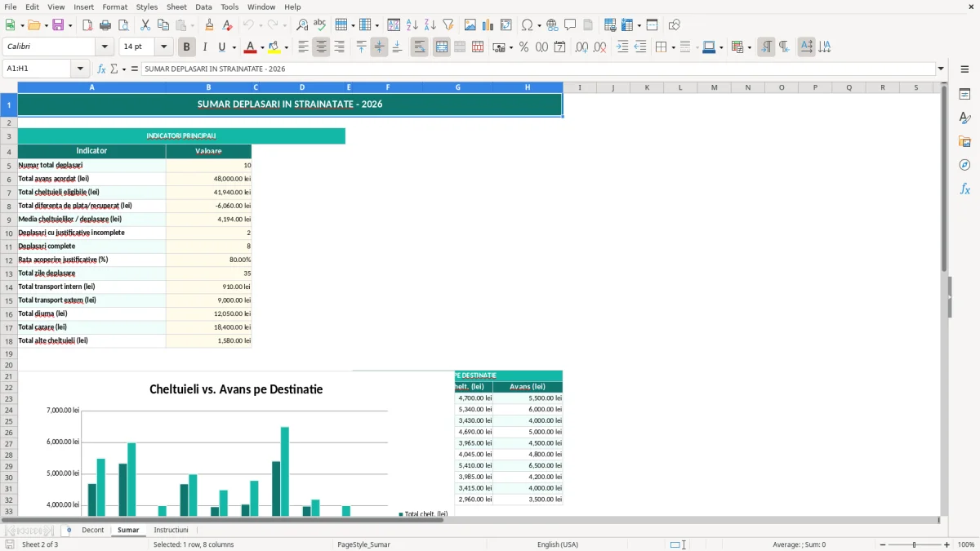The image size is (980, 551).
Task: Click the Zoom In plus button
Action: (947, 544)
